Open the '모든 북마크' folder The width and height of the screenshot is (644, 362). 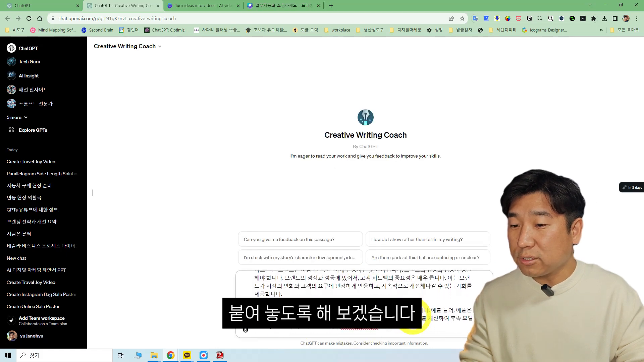pos(624,30)
